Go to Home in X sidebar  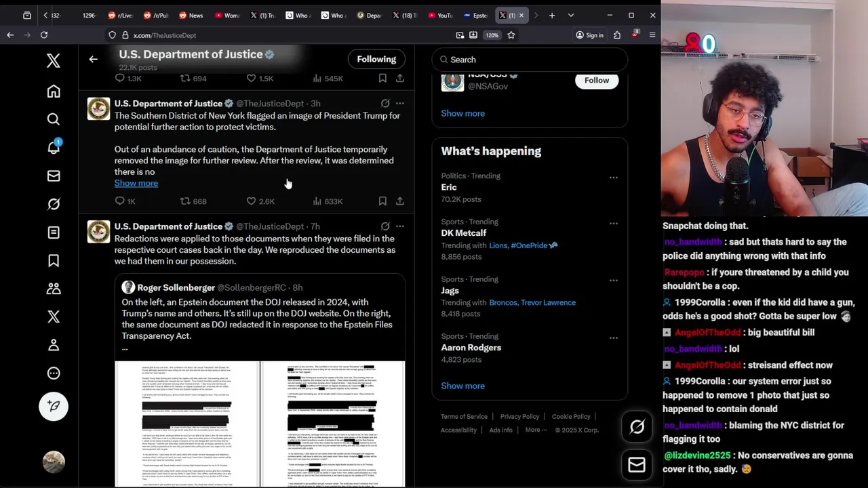[x=54, y=91]
